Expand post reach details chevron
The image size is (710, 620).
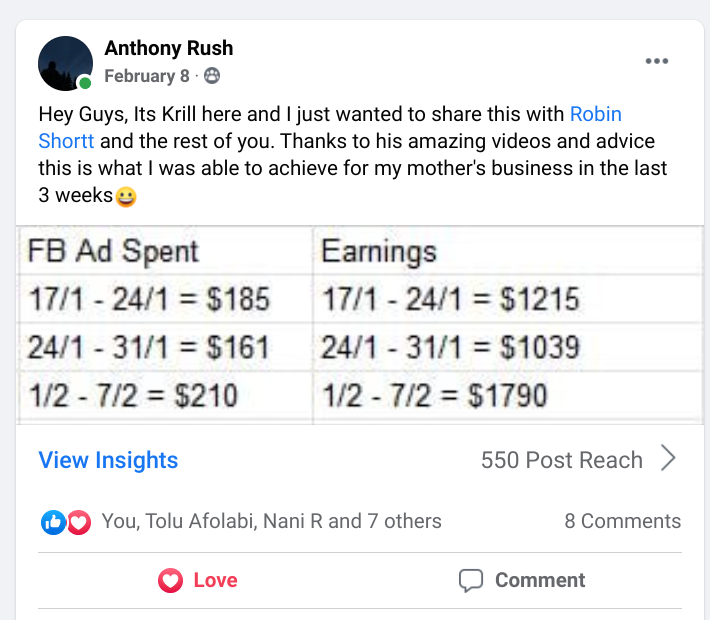(668, 460)
